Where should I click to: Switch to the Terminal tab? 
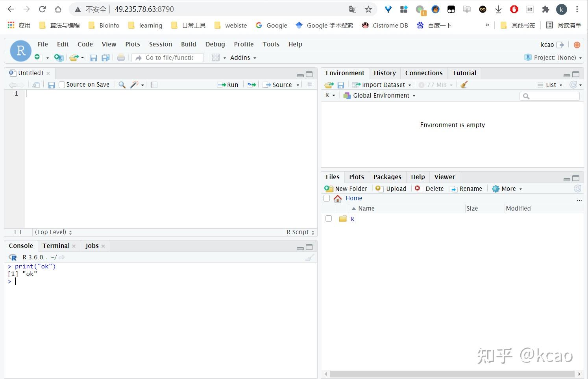(56, 246)
